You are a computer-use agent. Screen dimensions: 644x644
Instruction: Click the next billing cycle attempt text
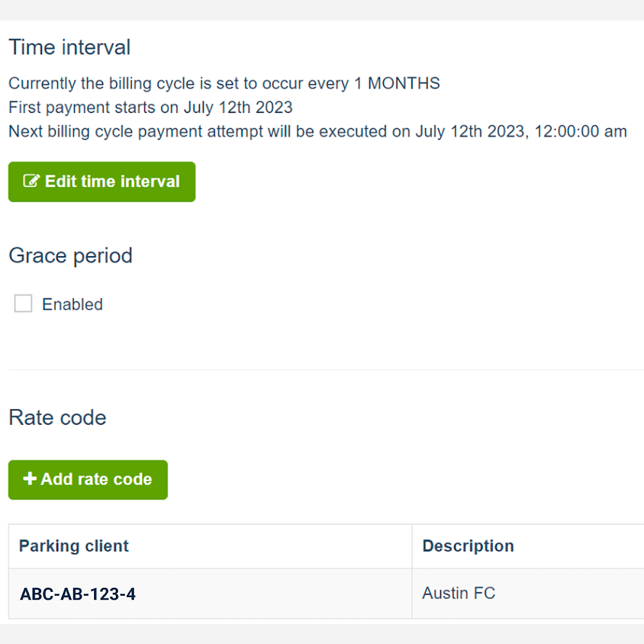click(x=317, y=131)
